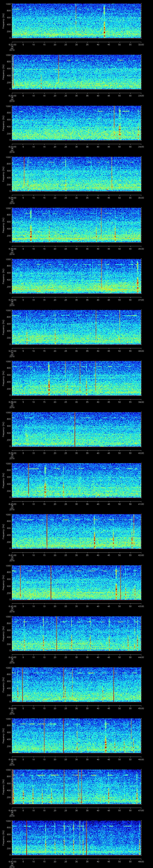Click the 40:00 end time label
This screenshot has width=153, height=868.
(x=141, y=453)
